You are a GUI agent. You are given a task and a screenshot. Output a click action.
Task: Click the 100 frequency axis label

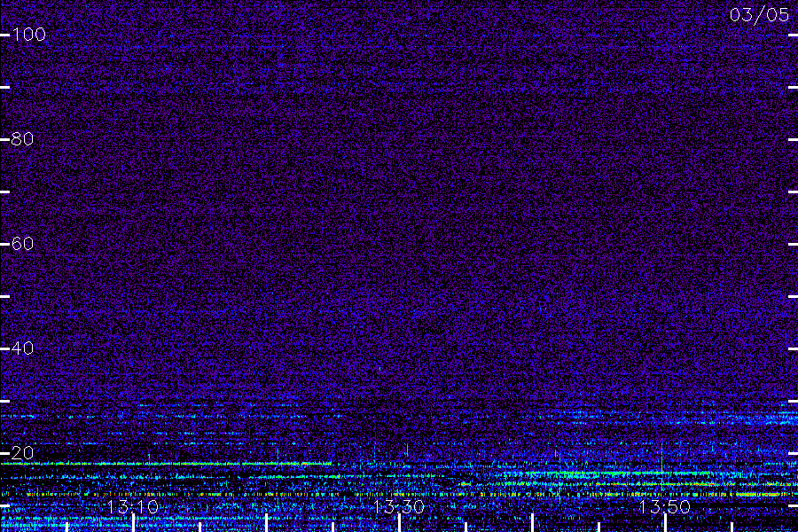28,35
